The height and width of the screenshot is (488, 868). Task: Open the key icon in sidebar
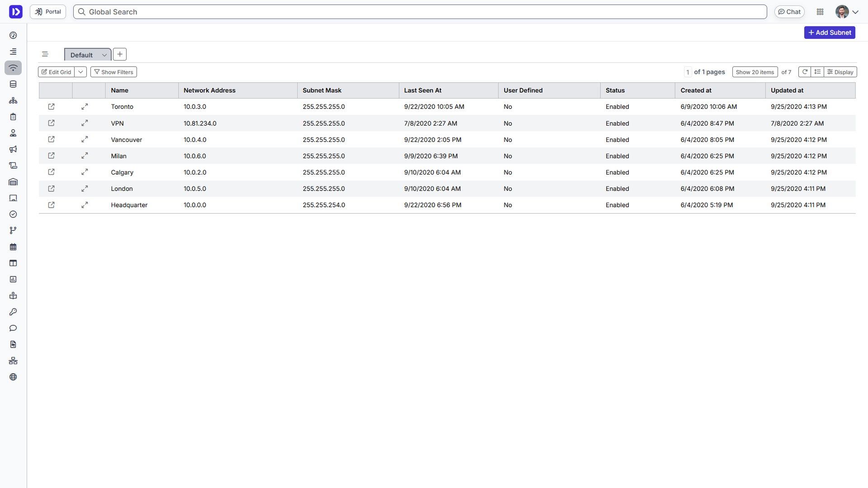(13, 312)
